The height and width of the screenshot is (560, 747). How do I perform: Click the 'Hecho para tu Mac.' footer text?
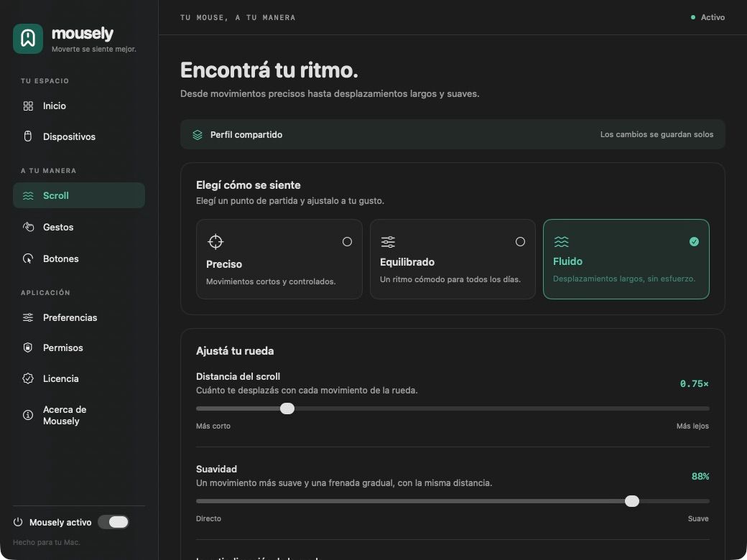pos(46,542)
